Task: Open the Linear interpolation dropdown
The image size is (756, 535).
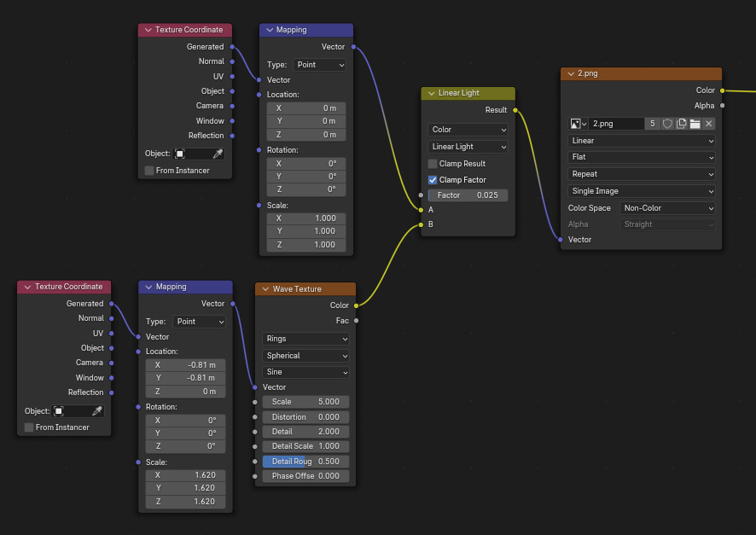Action: 642,141
